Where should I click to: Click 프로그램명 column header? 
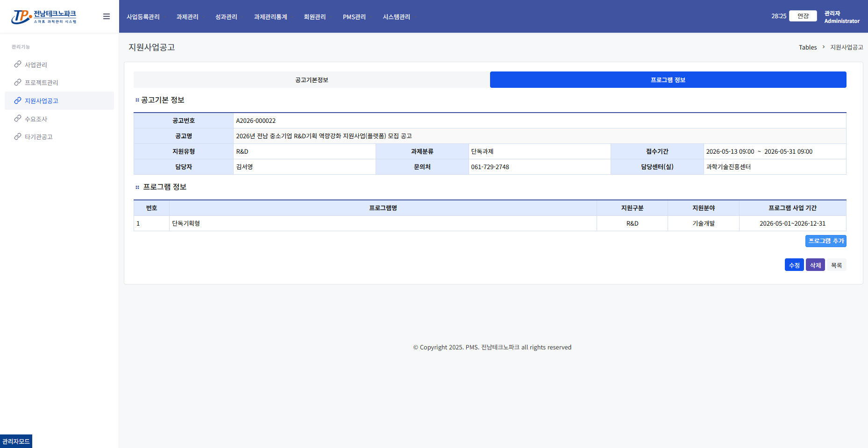pyautogui.click(x=383, y=208)
